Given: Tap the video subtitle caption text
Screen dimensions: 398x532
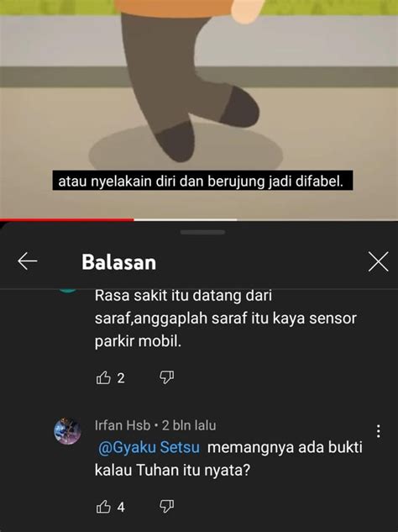Looking at the screenshot, I should (x=202, y=182).
